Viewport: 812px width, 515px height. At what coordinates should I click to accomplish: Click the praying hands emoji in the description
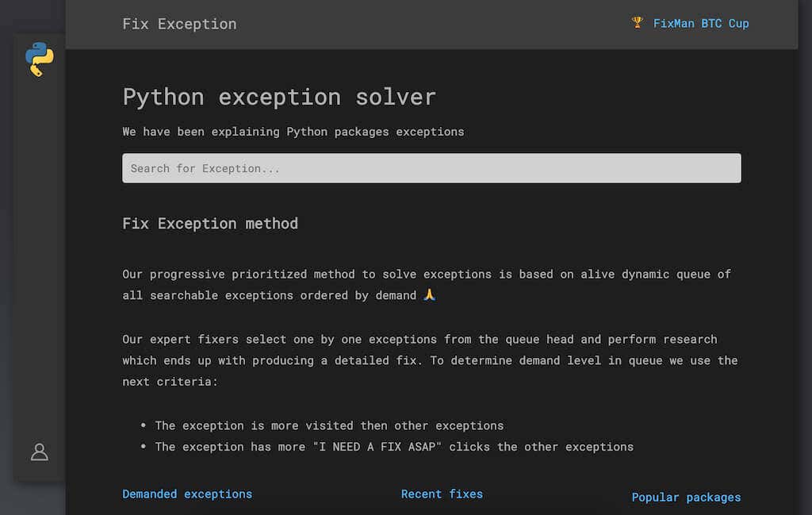point(429,294)
